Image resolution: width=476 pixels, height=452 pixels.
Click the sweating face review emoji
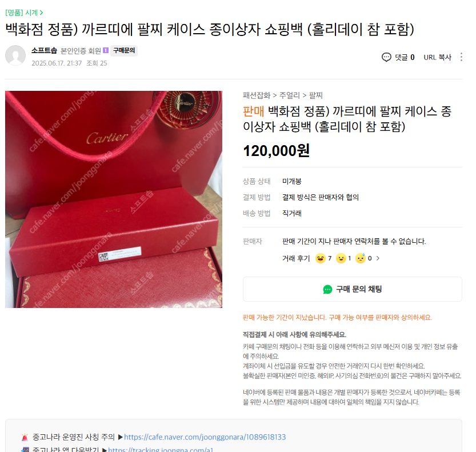click(x=361, y=258)
